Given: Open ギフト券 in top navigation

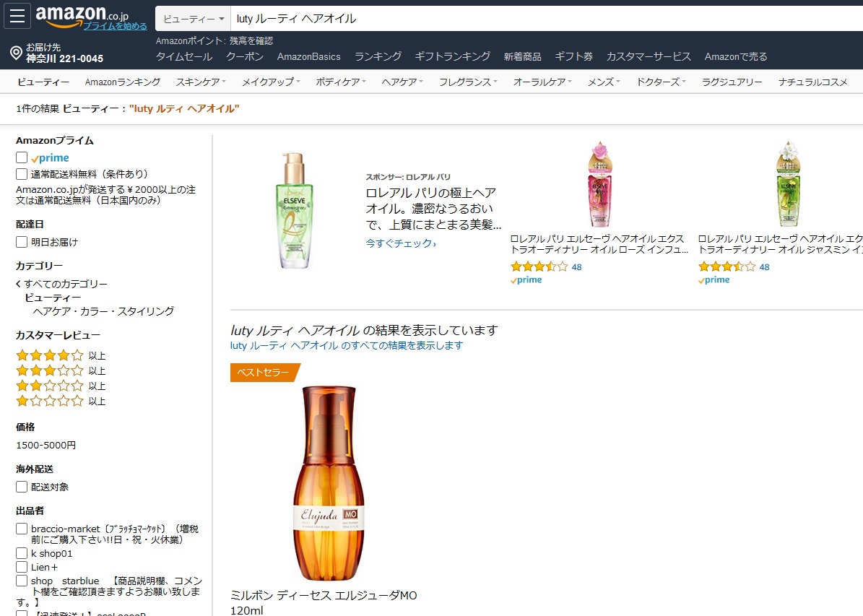Looking at the screenshot, I should click(573, 57).
